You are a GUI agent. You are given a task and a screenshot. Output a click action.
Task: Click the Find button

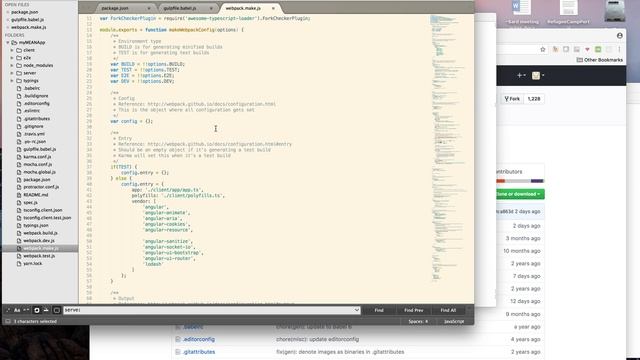(x=379, y=310)
